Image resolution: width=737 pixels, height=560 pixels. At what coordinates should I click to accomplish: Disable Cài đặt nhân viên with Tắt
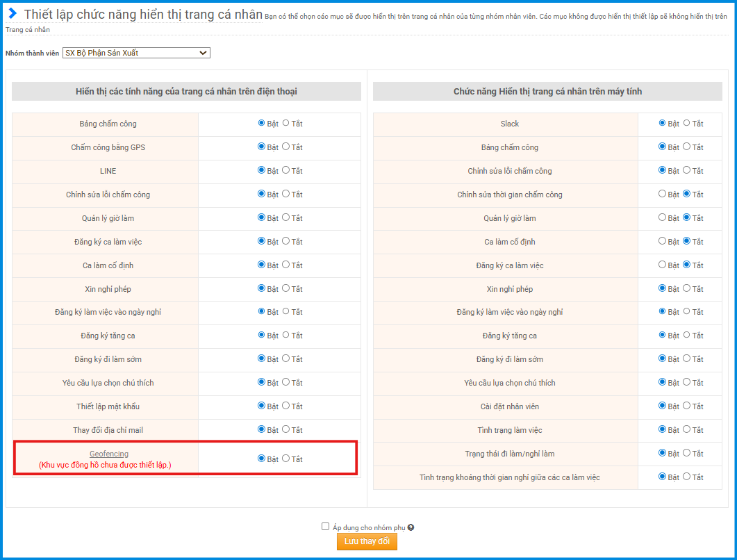[686, 406]
